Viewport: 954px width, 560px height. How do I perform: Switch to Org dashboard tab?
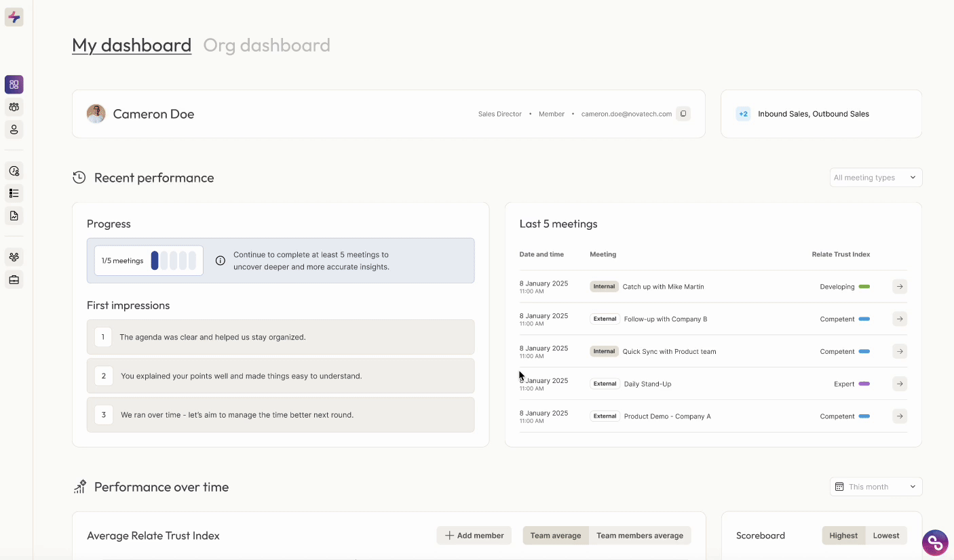pyautogui.click(x=267, y=45)
